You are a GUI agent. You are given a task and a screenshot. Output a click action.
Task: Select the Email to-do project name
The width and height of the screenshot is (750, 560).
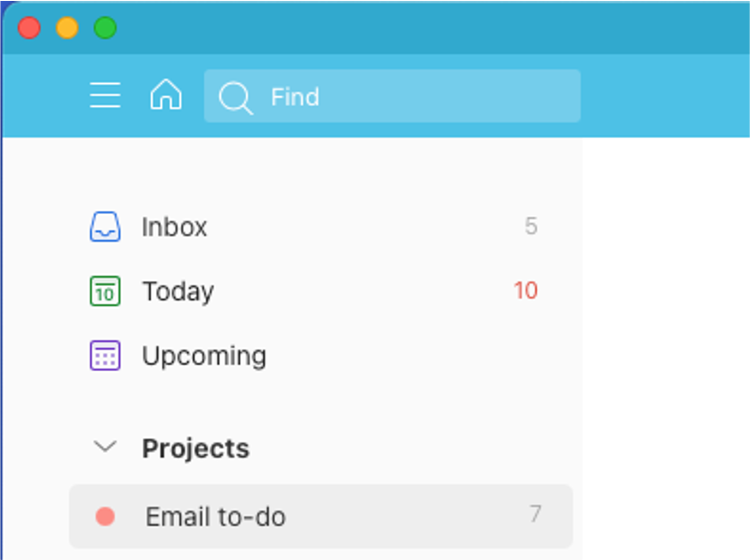[x=216, y=517]
